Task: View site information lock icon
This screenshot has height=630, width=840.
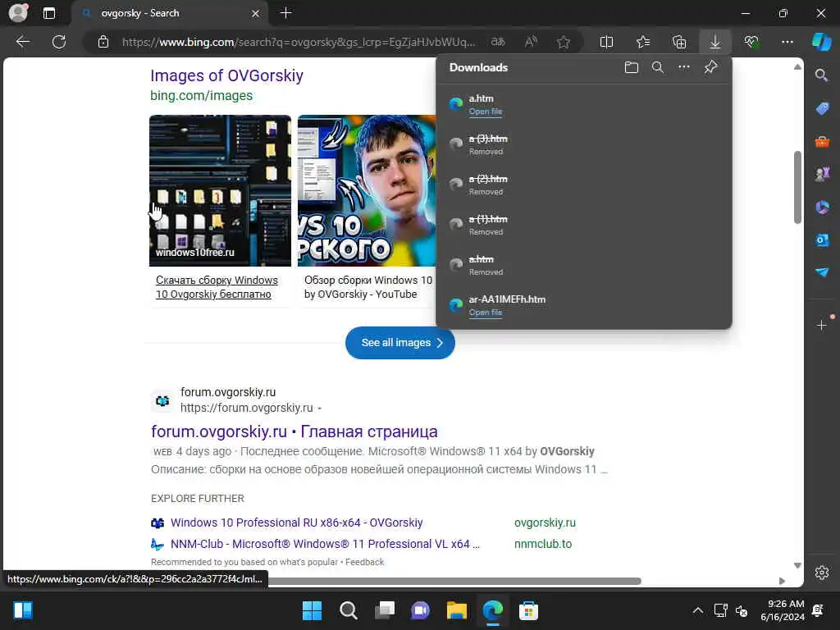Action: coord(103,42)
